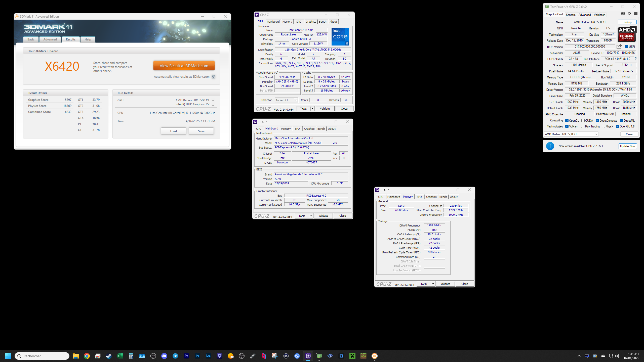Open the Bench tab in CPU-Z Mainboard window

tap(321, 129)
